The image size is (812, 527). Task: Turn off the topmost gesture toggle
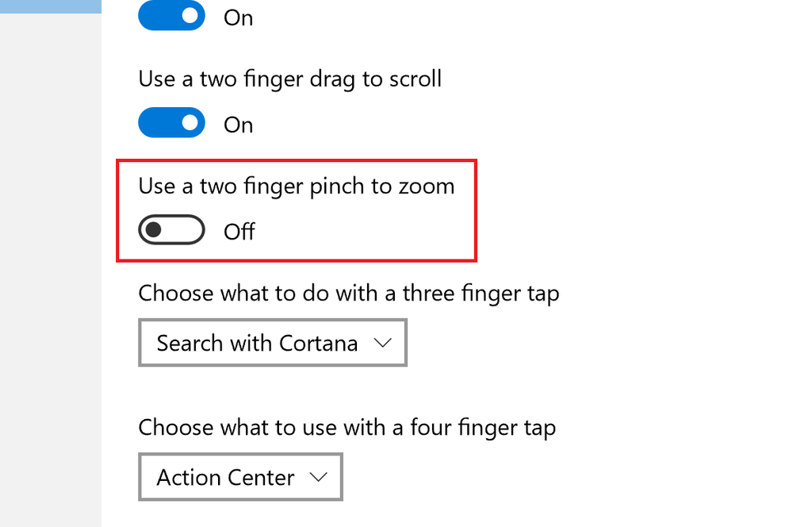tap(171, 16)
